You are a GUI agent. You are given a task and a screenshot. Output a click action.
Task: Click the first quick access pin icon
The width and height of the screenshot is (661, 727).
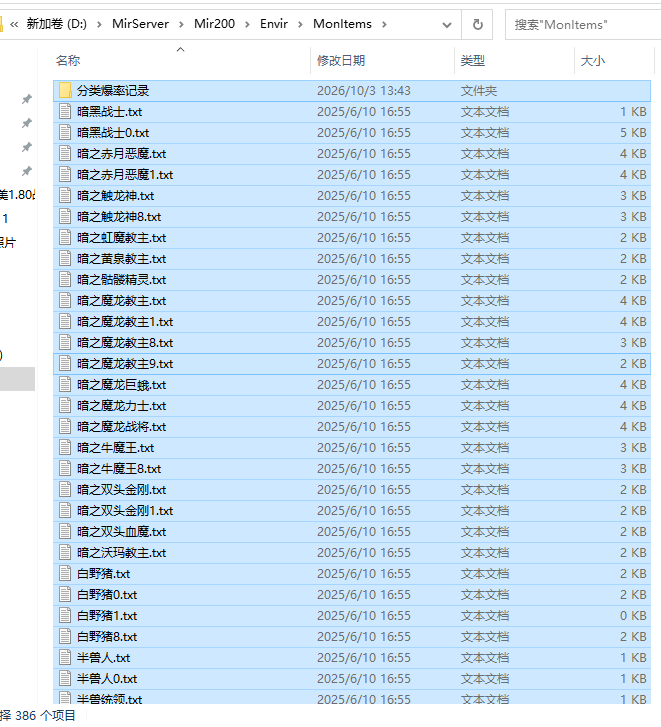27,99
